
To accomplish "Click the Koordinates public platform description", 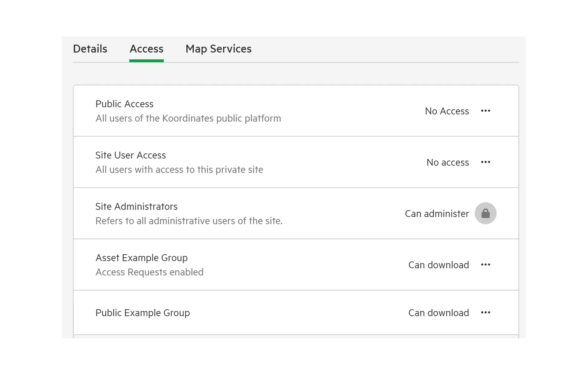I will tap(188, 118).
